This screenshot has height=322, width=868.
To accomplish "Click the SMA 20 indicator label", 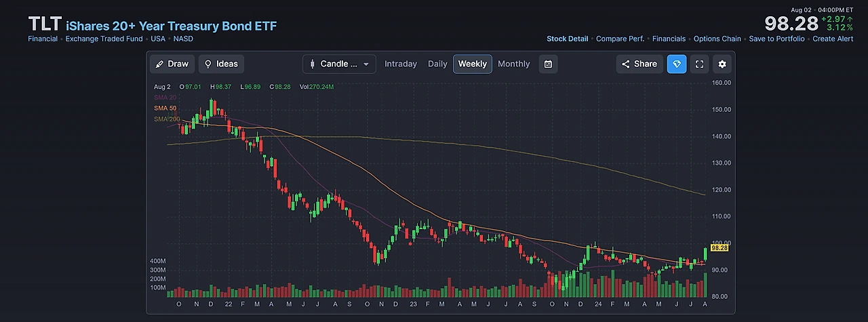I will (165, 98).
